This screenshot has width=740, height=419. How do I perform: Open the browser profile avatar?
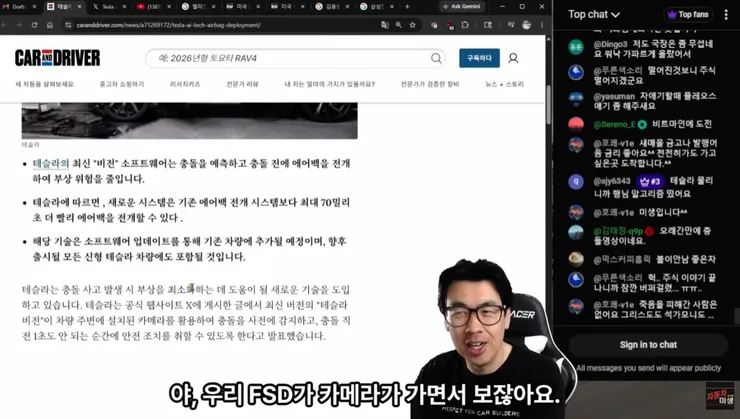[527, 25]
